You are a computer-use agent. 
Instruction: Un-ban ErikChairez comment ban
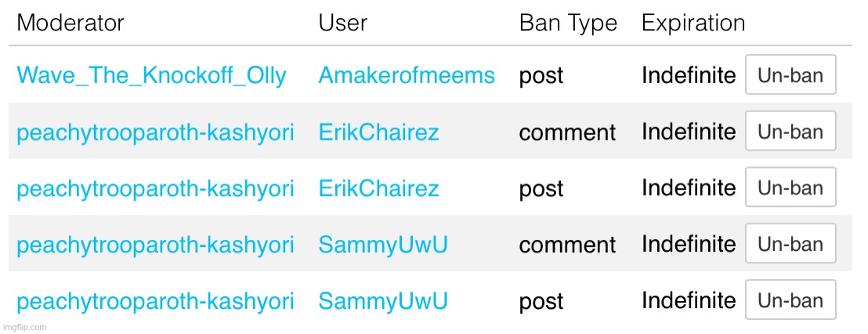790,131
